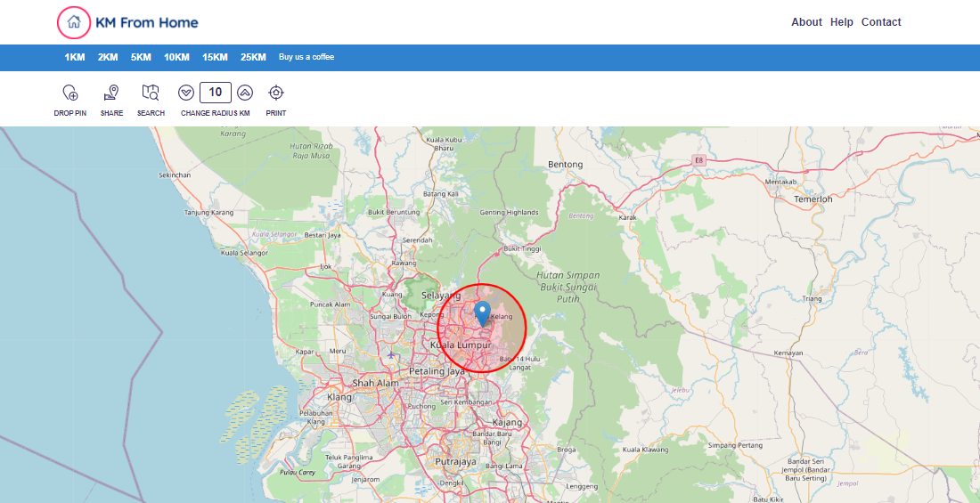The width and height of the screenshot is (980, 503).
Task: Click the Print target icon
Action: click(x=276, y=93)
